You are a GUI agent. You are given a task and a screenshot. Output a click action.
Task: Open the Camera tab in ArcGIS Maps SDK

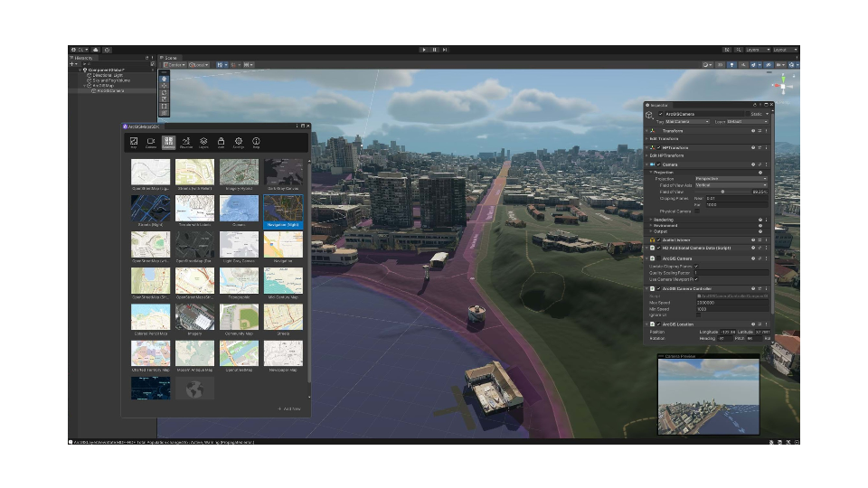tap(151, 143)
